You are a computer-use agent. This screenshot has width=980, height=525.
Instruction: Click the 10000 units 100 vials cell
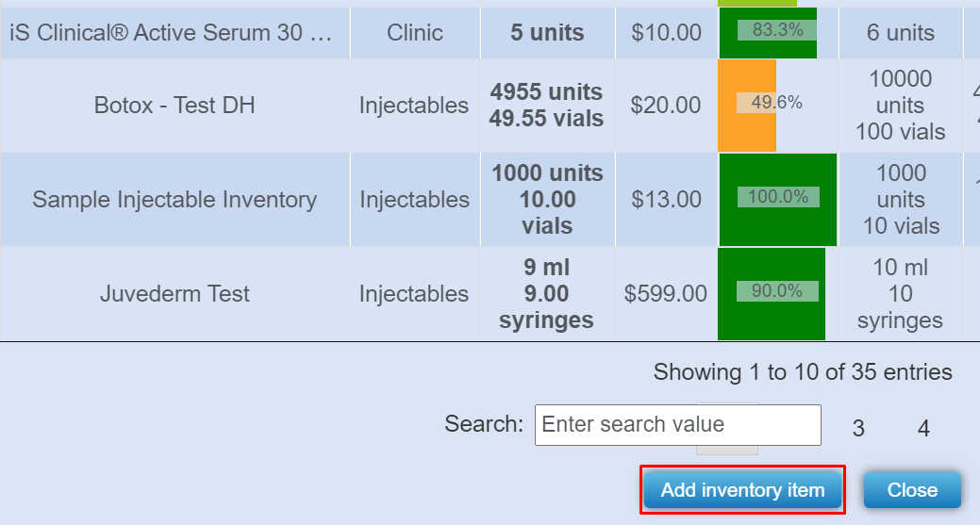[x=900, y=106]
